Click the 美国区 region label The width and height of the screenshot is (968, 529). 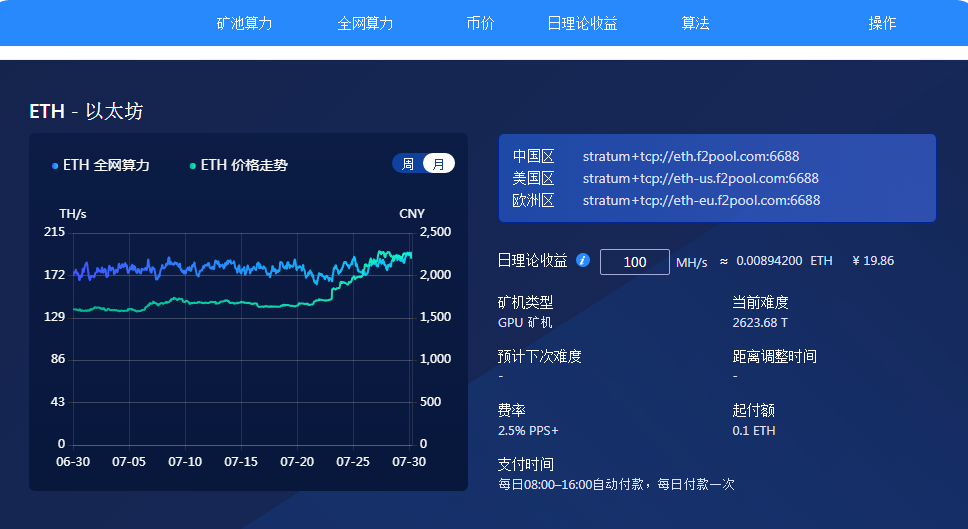coord(533,178)
